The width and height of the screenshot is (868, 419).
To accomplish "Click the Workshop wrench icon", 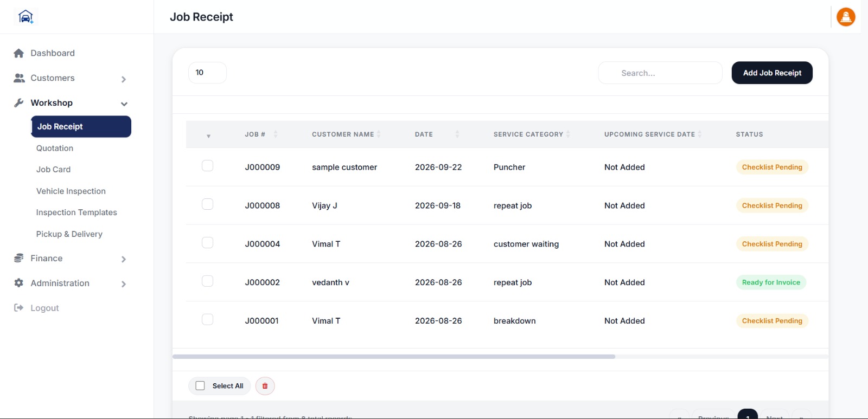I will pyautogui.click(x=19, y=102).
